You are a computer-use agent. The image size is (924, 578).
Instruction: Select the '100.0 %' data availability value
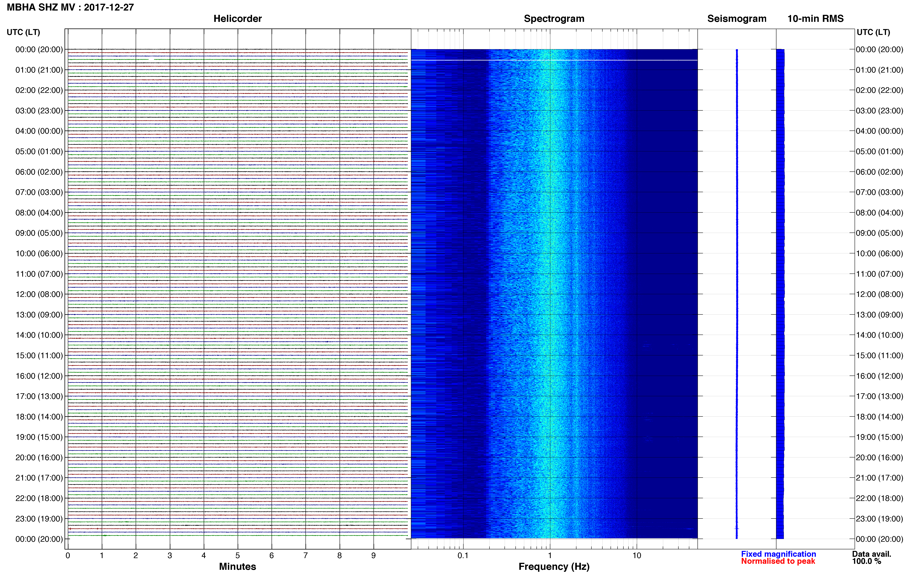pos(867,561)
